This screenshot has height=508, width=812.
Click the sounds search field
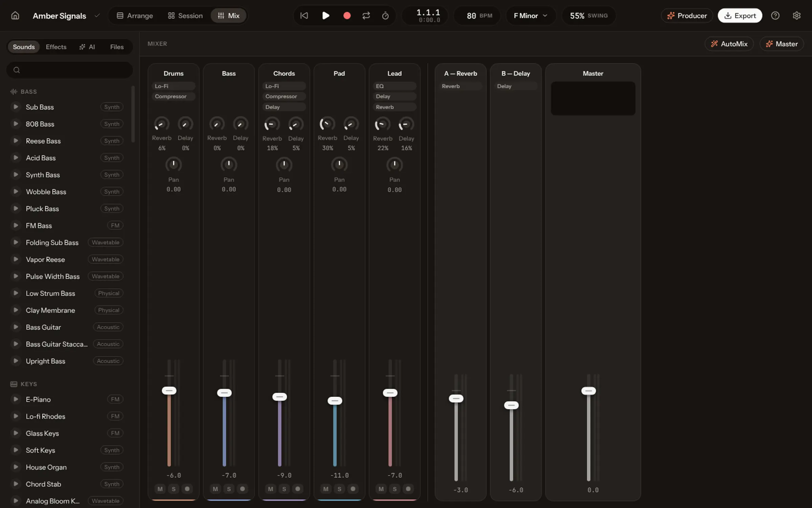[70, 70]
